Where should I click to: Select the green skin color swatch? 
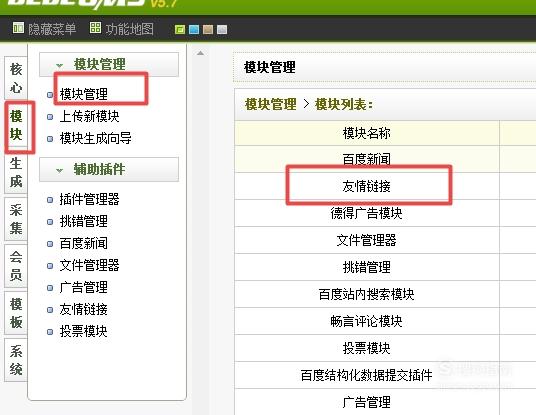click(180, 30)
